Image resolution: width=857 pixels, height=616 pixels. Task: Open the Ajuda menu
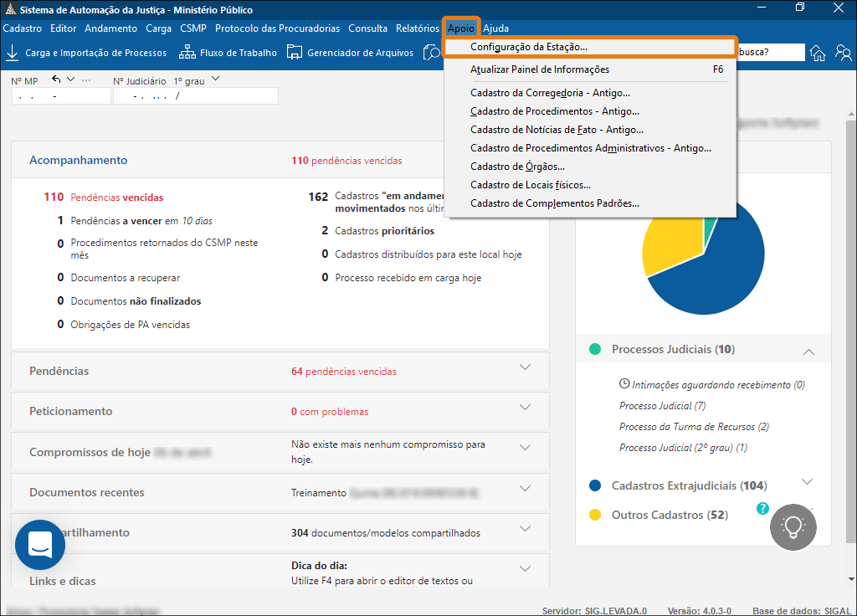coord(495,28)
